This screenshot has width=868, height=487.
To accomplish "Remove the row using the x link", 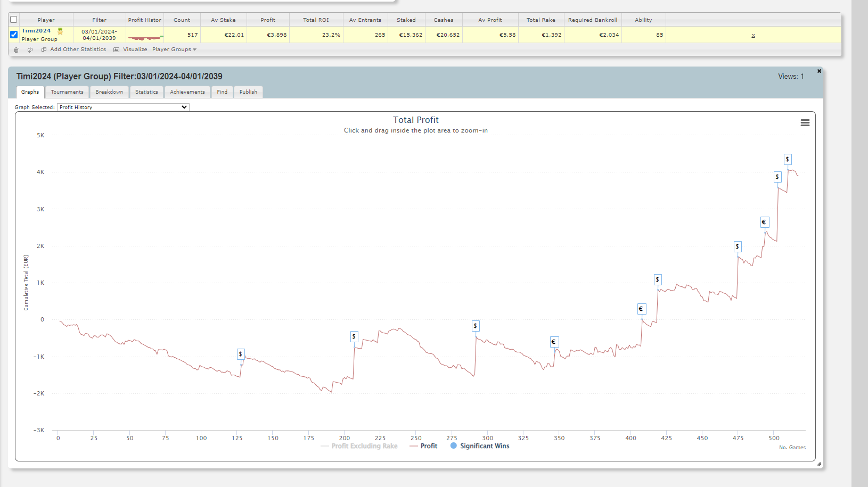I will [x=753, y=35].
